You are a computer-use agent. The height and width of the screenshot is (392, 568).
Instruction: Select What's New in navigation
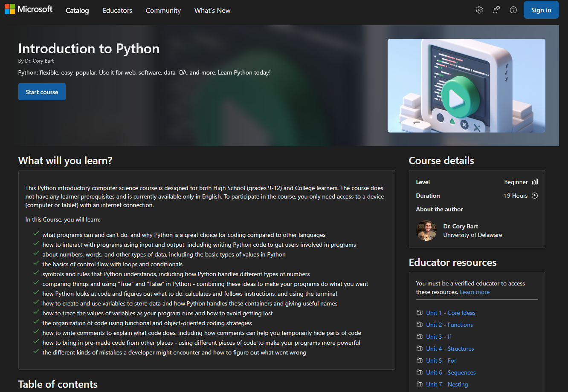(x=212, y=11)
